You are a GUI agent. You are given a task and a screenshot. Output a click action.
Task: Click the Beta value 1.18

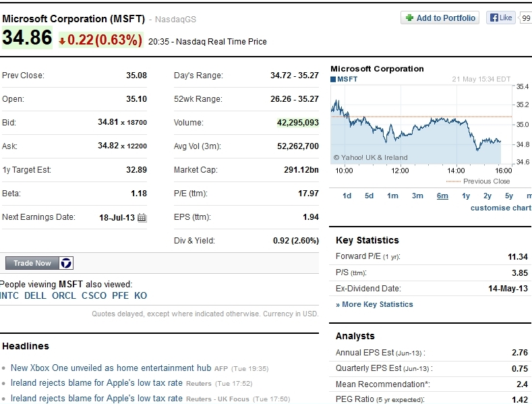pos(139,194)
